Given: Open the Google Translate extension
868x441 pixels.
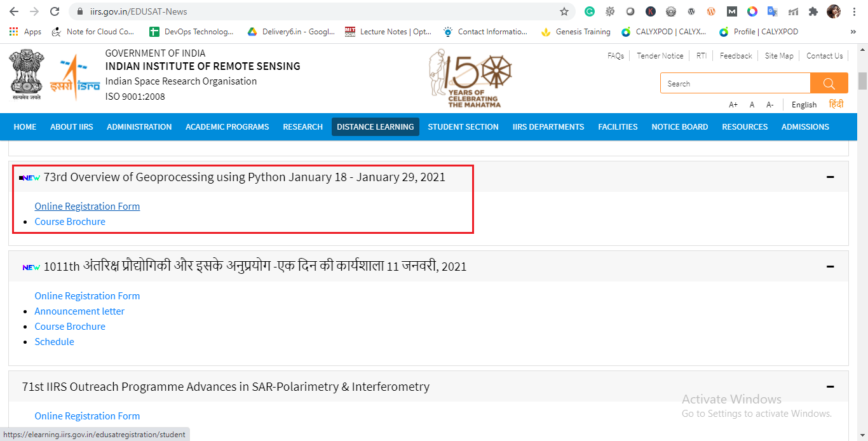Looking at the screenshot, I should click(x=772, y=11).
